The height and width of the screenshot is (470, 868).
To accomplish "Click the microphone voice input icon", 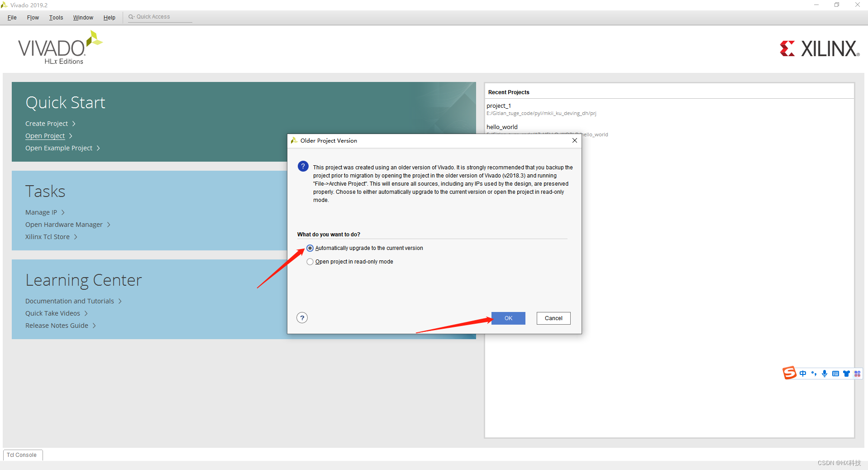I will pyautogui.click(x=825, y=374).
